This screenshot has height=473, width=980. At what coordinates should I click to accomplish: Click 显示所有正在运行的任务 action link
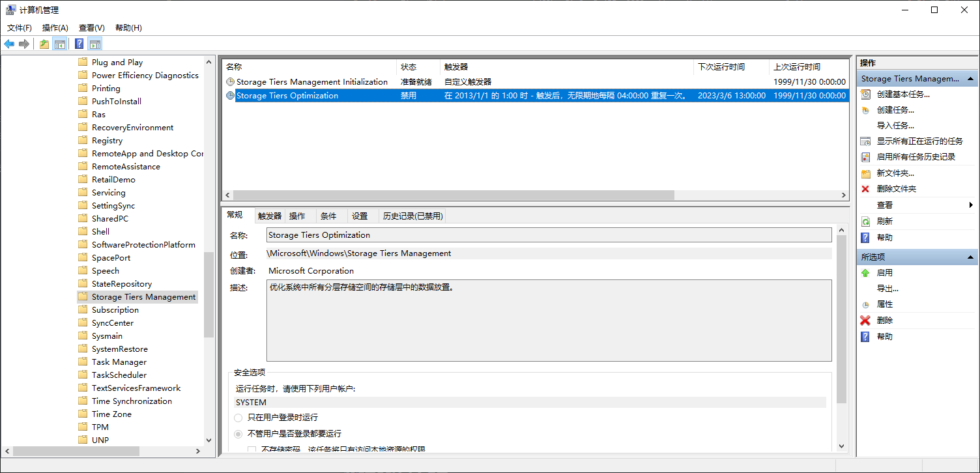[919, 141]
